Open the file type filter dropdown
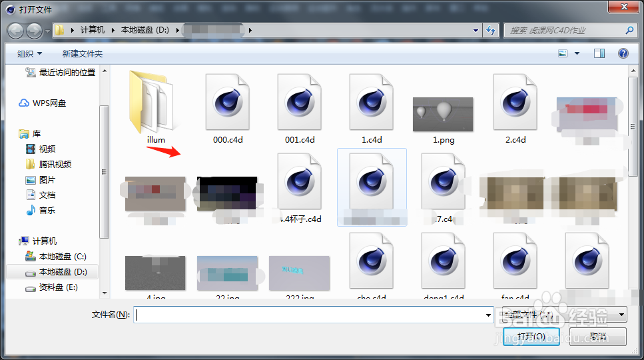Viewport: 644px width, 360px height. tap(622, 315)
